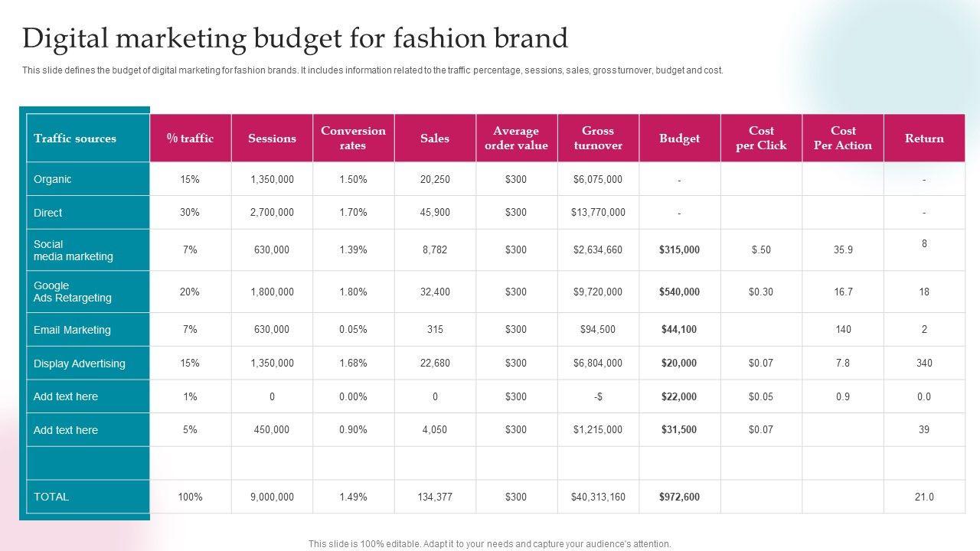Select the 'Traffic sources' header cell
The image size is (980, 551).
click(75, 139)
